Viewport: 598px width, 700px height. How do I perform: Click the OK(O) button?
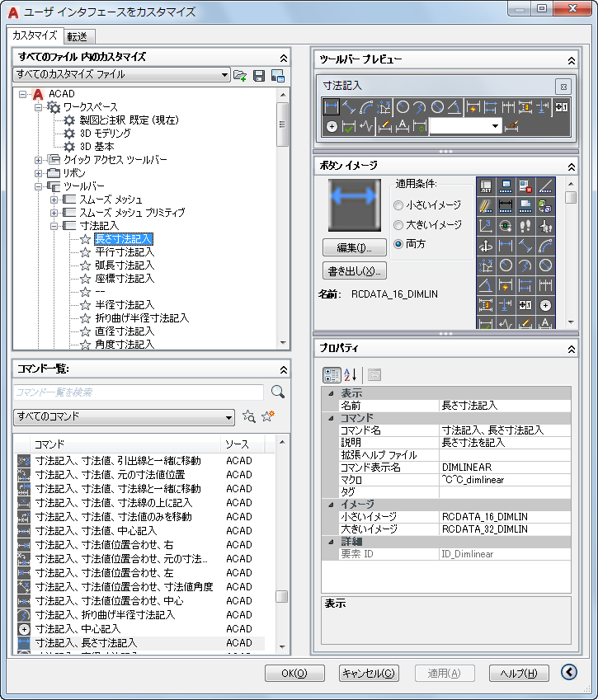(x=294, y=674)
